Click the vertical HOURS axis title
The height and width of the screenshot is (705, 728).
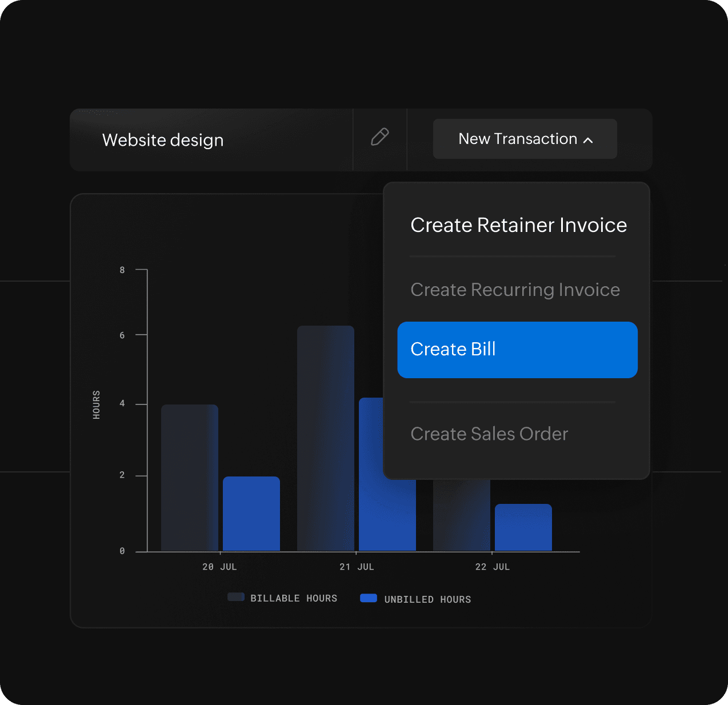[97, 404]
